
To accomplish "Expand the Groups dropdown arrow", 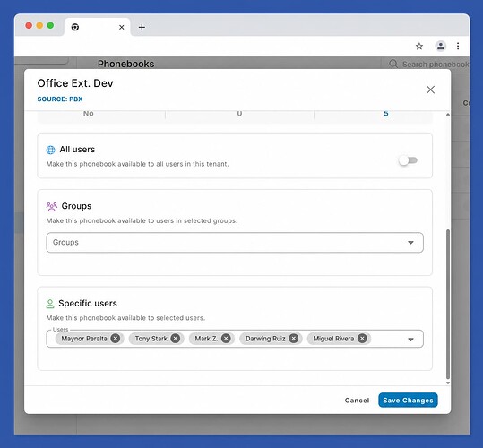I will coord(410,243).
